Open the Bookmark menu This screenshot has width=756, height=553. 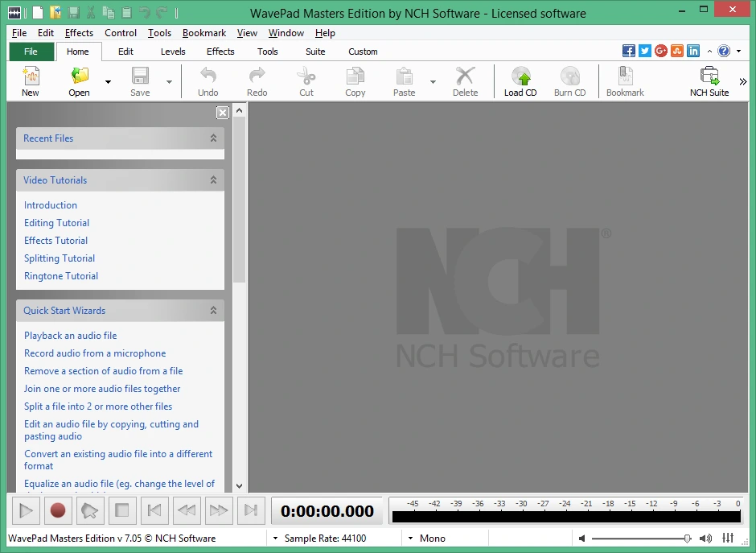click(x=204, y=33)
